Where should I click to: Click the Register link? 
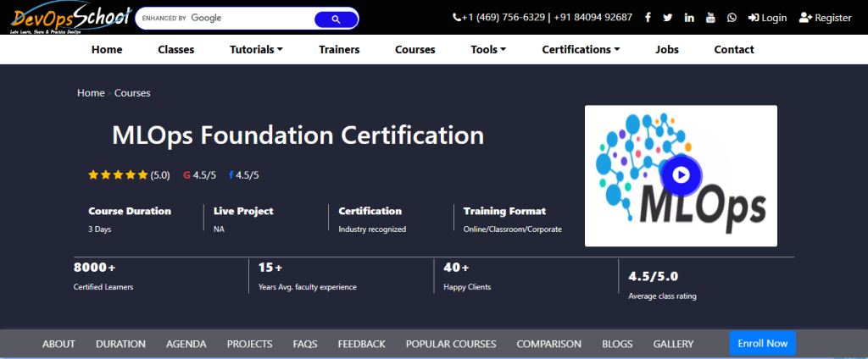click(x=826, y=18)
